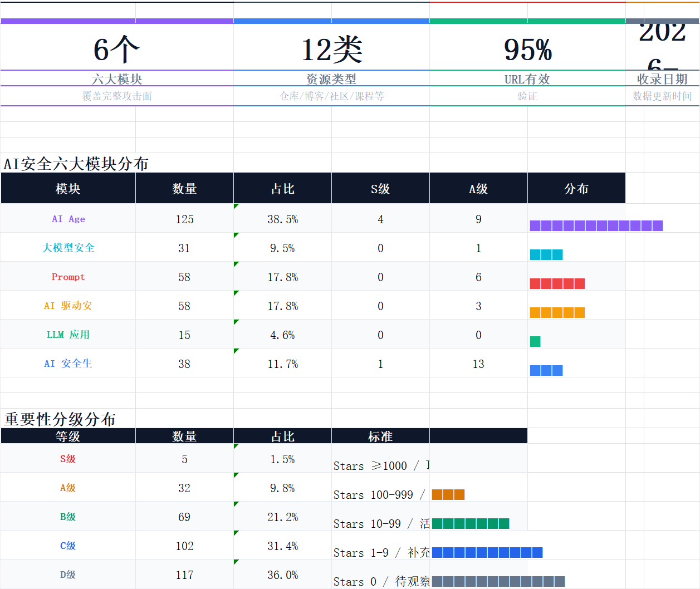700x589 pixels.
Task: Click the '36.0%' percentage cell
Action: 282,574
